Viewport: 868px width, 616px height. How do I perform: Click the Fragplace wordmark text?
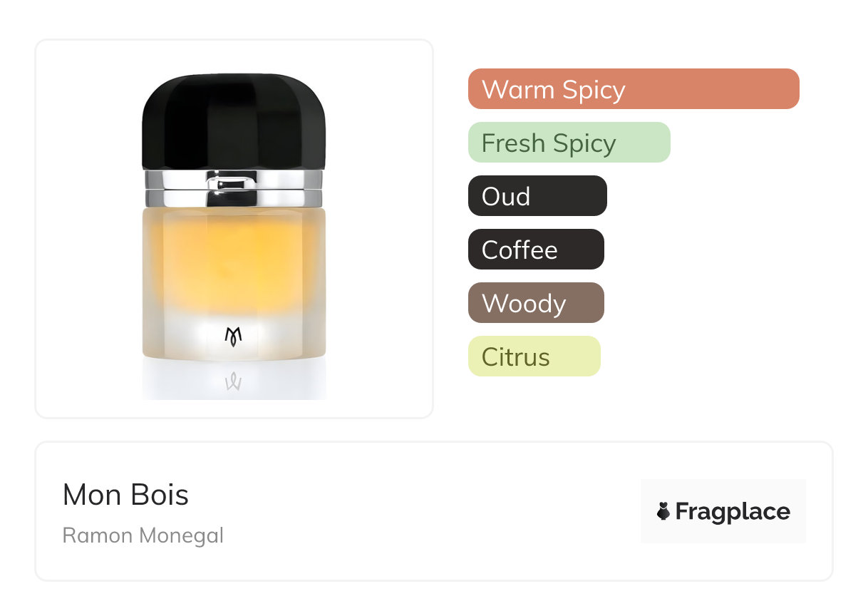(733, 511)
